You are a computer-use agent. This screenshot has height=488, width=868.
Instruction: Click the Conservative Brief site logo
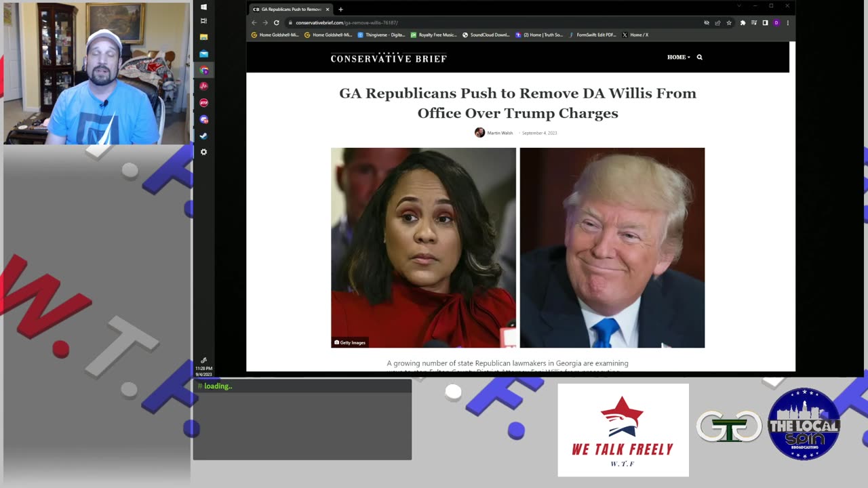389,58
